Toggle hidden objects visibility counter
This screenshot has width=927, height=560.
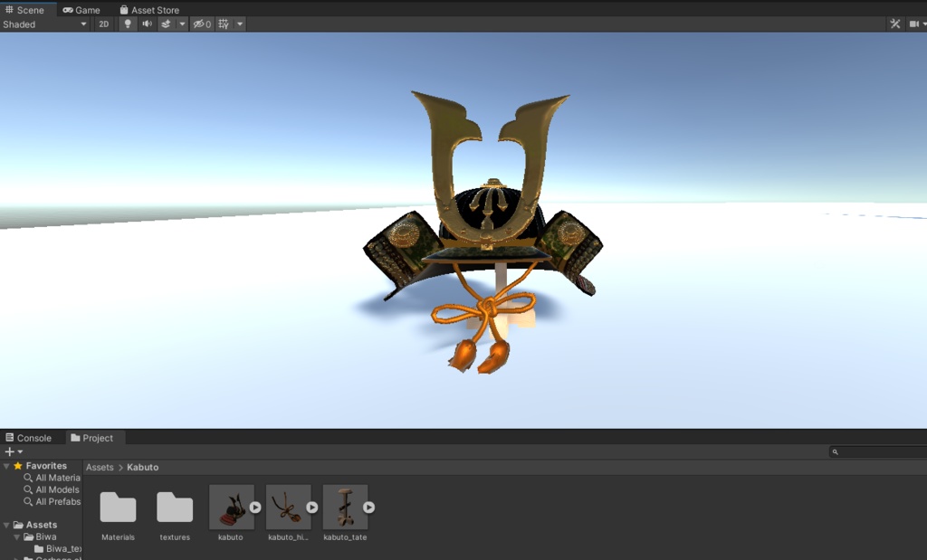tap(202, 24)
